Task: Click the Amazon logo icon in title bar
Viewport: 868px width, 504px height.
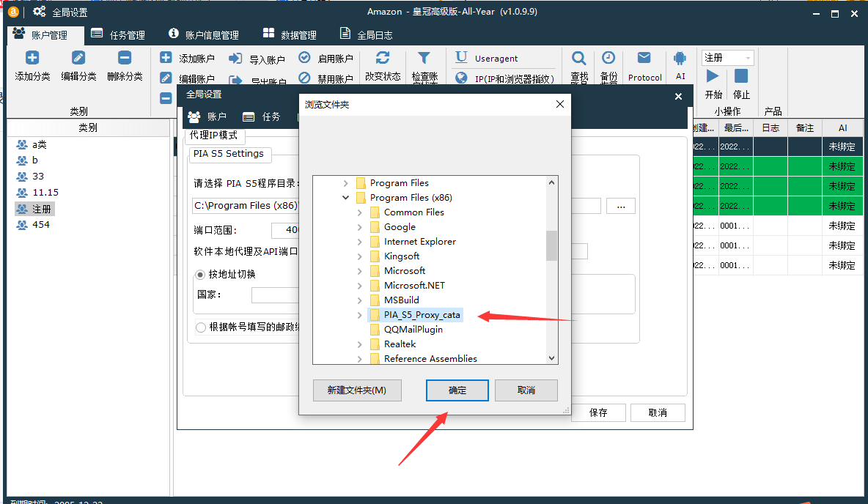Action: coord(13,12)
